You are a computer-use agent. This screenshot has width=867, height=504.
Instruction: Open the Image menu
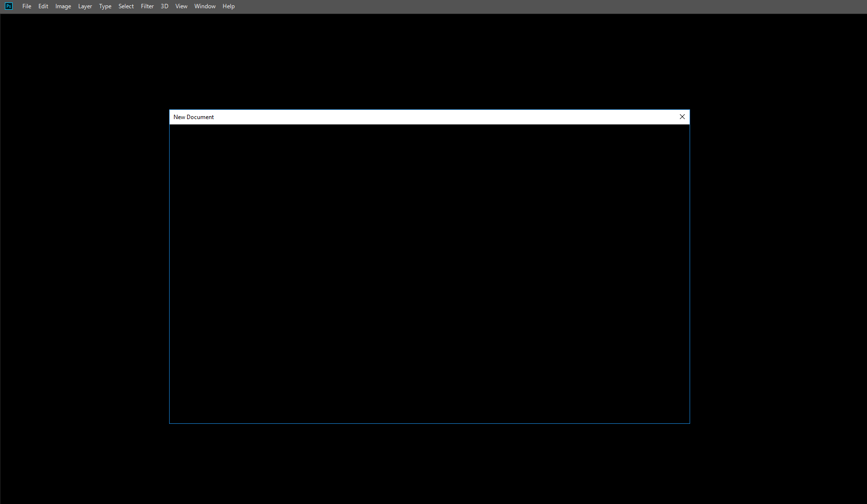click(x=63, y=6)
